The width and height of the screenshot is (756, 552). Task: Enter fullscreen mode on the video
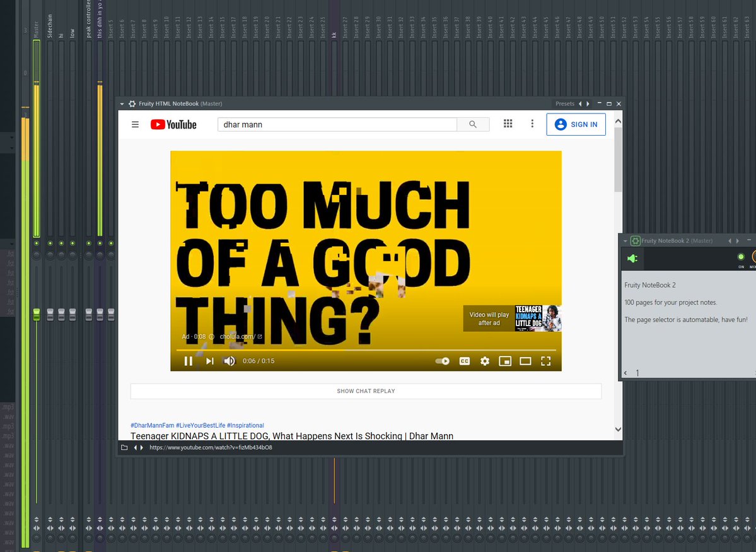pyautogui.click(x=545, y=361)
